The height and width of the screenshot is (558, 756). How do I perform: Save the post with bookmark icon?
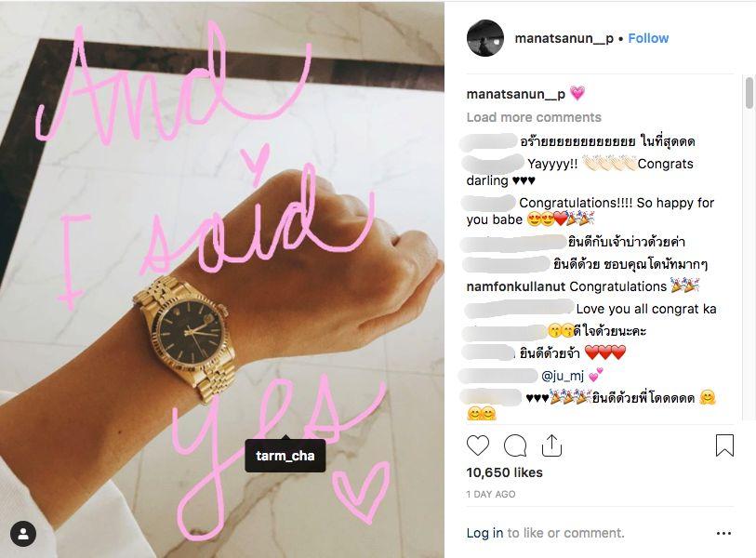724,445
